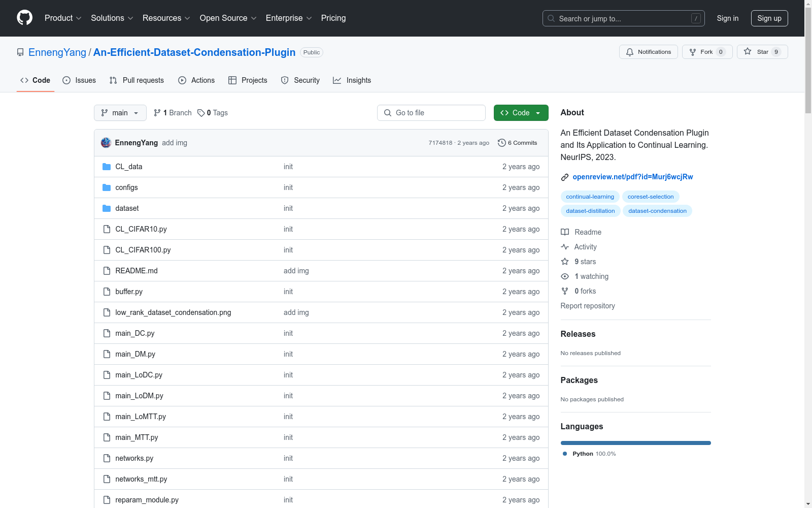Switch to the Projects tab
The image size is (812, 508).
click(248, 80)
